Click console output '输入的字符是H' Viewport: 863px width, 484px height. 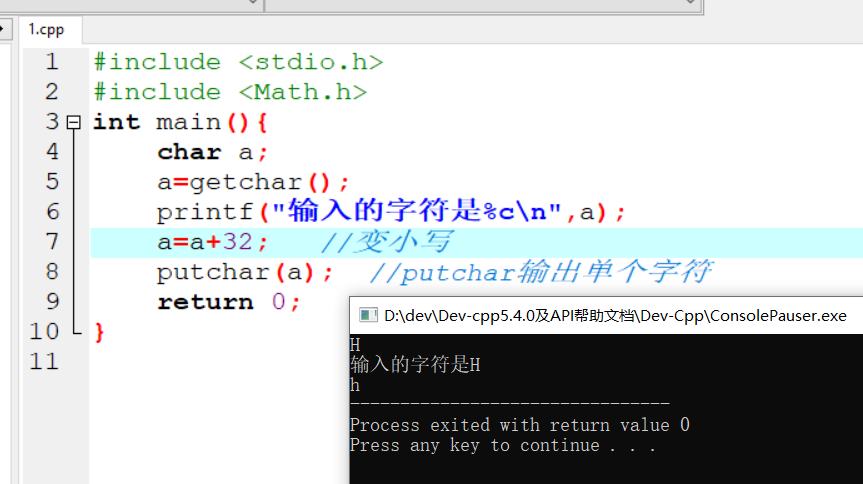(415, 365)
